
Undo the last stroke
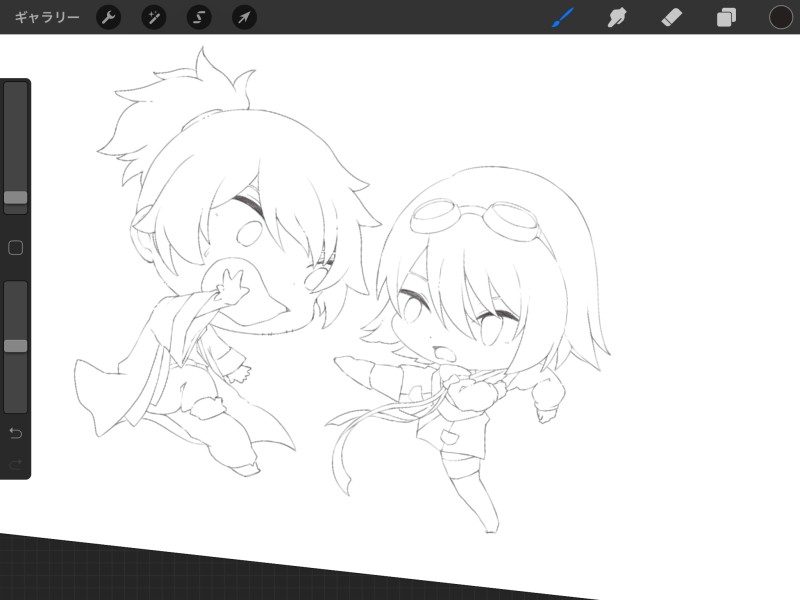pos(16,433)
